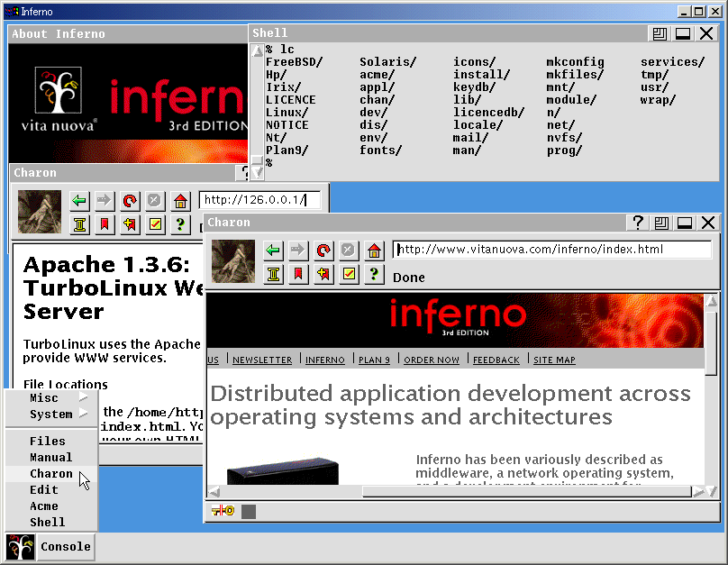
Task: Click Charon vertical scrollbar thumb
Action: 712,342
